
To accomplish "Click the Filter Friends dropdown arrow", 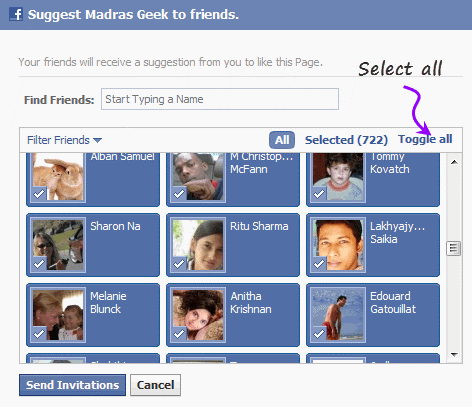I will pos(97,140).
